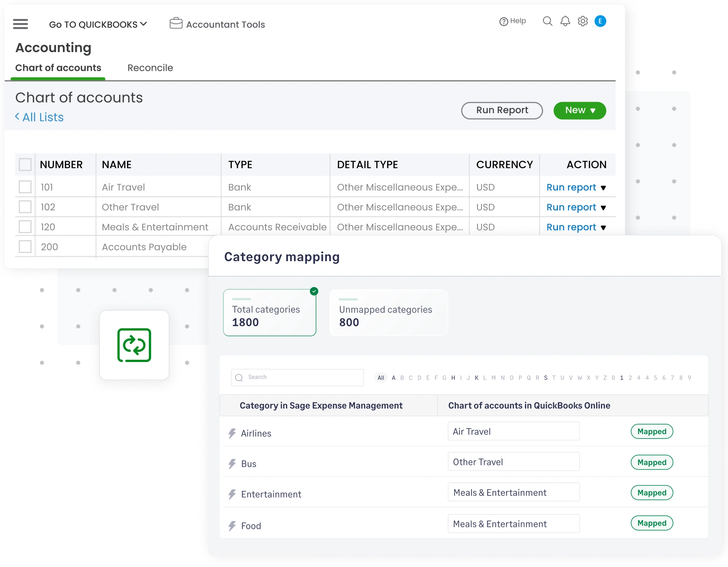Go back via the All Lists link

pos(39,117)
